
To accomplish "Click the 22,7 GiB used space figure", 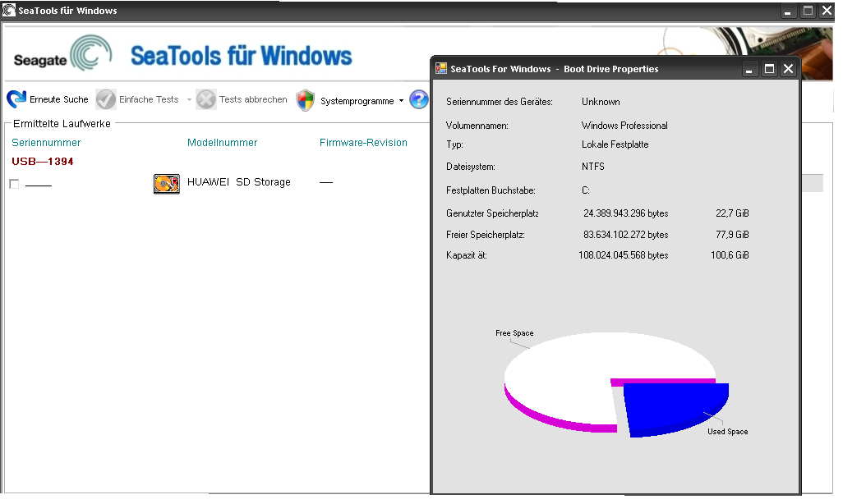I will point(732,213).
